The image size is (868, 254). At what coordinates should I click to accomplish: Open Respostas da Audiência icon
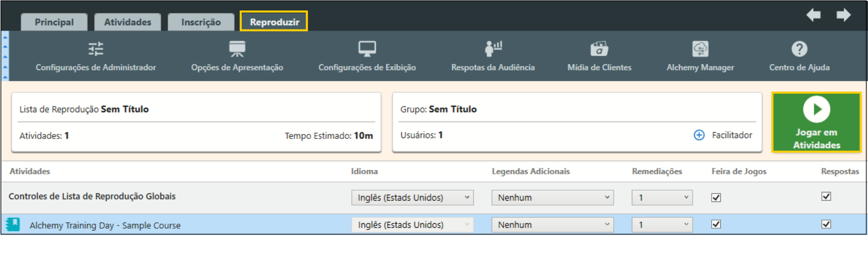click(493, 49)
